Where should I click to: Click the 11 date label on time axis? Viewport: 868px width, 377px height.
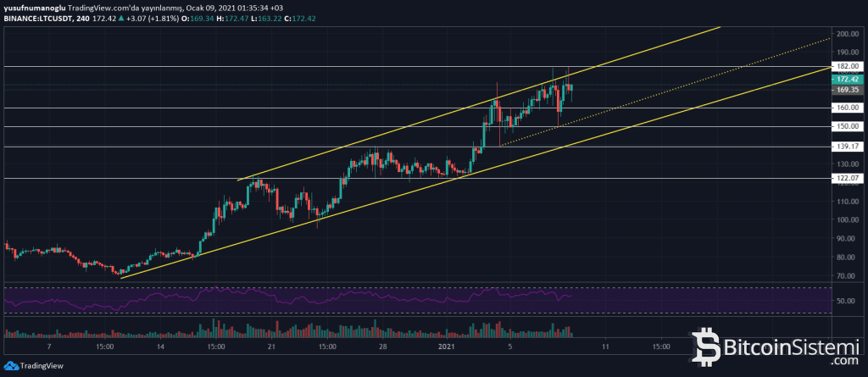point(605,347)
